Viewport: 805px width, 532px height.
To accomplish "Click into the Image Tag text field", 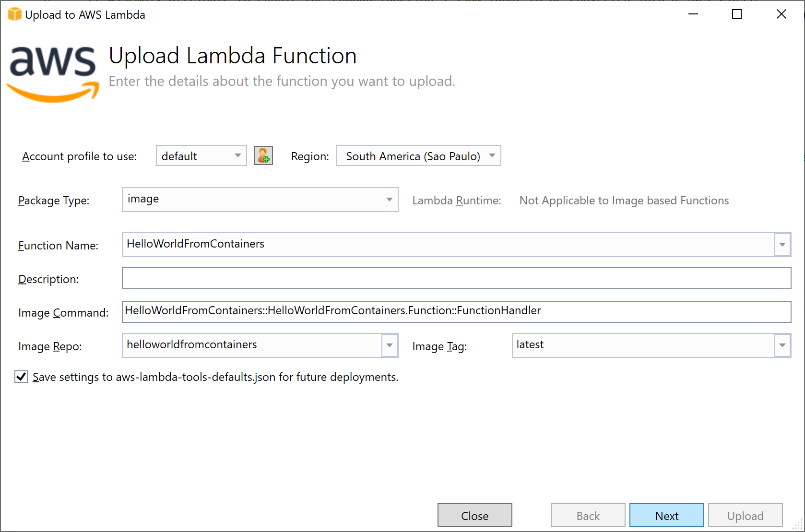I will tap(643, 345).
